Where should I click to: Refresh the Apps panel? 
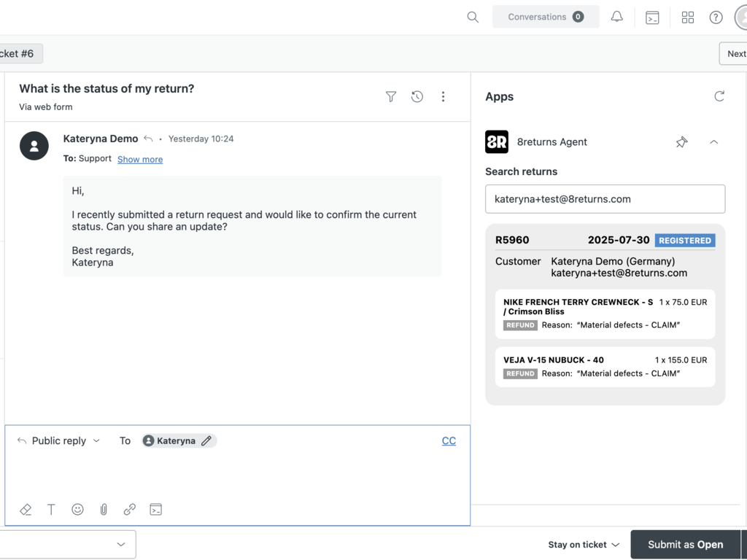[719, 96]
